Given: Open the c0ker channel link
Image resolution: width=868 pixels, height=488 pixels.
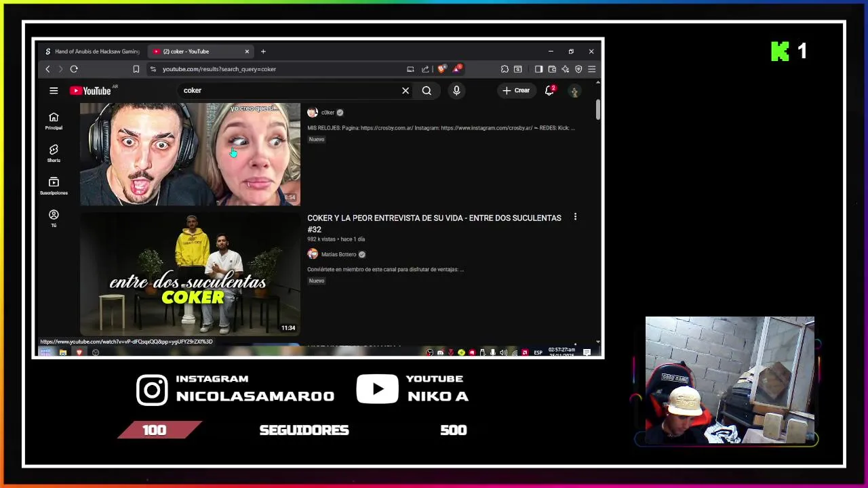Looking at the screenshot, I should (328, 113).
